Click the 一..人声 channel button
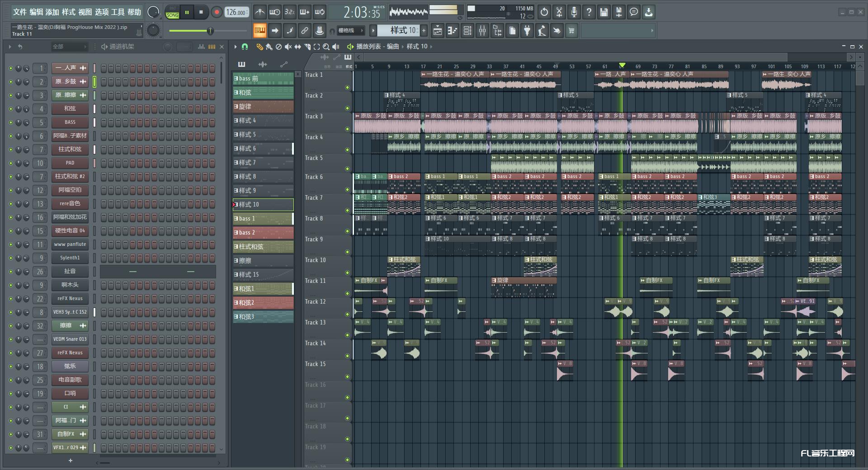Screen dimensions: 868x470 click(x=70, y=68)
